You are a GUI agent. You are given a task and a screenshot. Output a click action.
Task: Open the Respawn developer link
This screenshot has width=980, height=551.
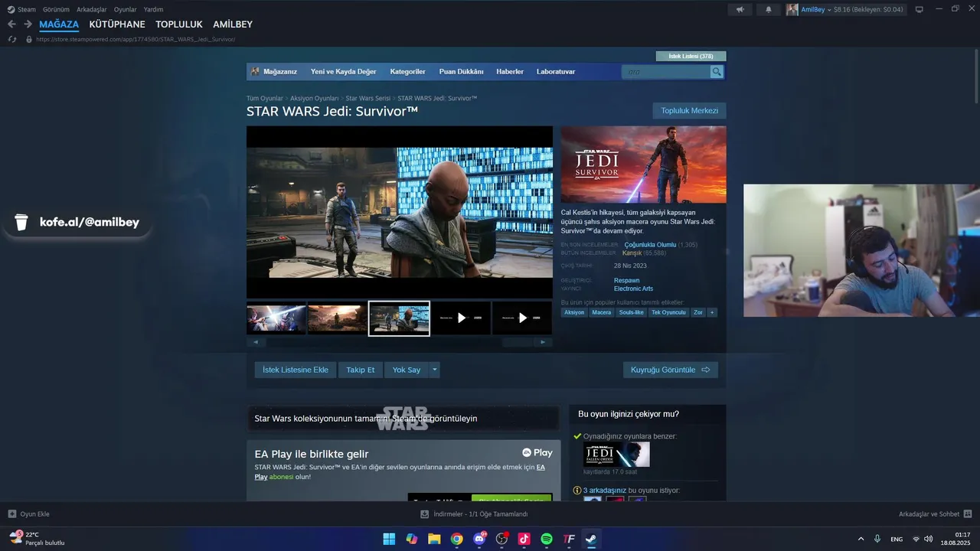[x=626, y=280]
